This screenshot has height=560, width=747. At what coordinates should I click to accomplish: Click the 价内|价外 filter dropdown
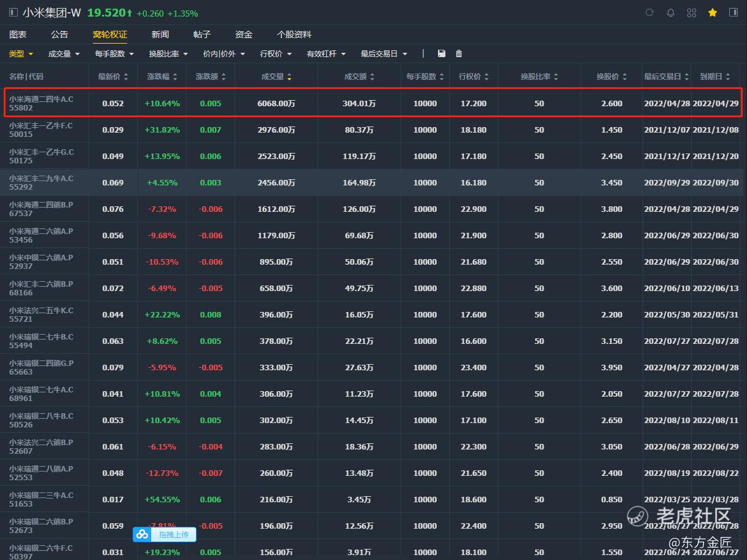(x=224, y=54)
